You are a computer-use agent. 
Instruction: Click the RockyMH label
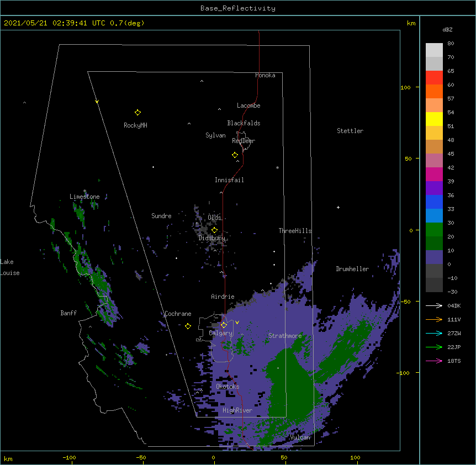click(x=135, y=125)
